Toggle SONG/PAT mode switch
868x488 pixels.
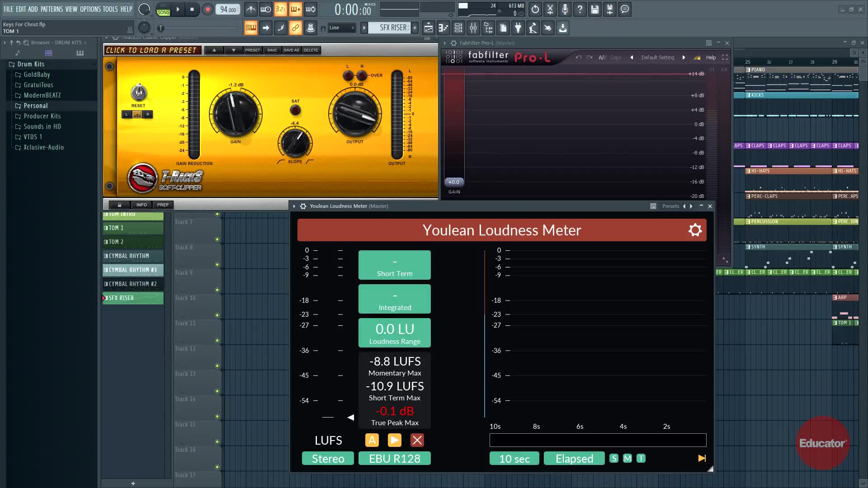tap(163, 9)
